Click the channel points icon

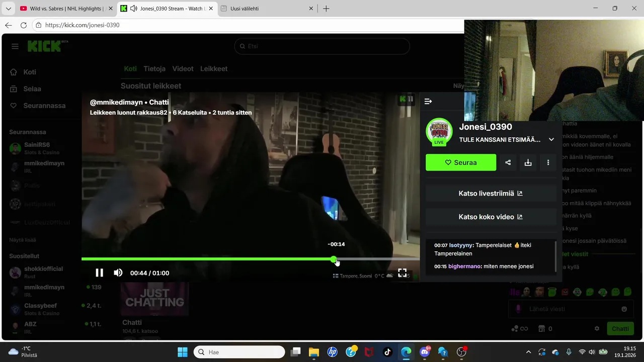tap(515, 329)
